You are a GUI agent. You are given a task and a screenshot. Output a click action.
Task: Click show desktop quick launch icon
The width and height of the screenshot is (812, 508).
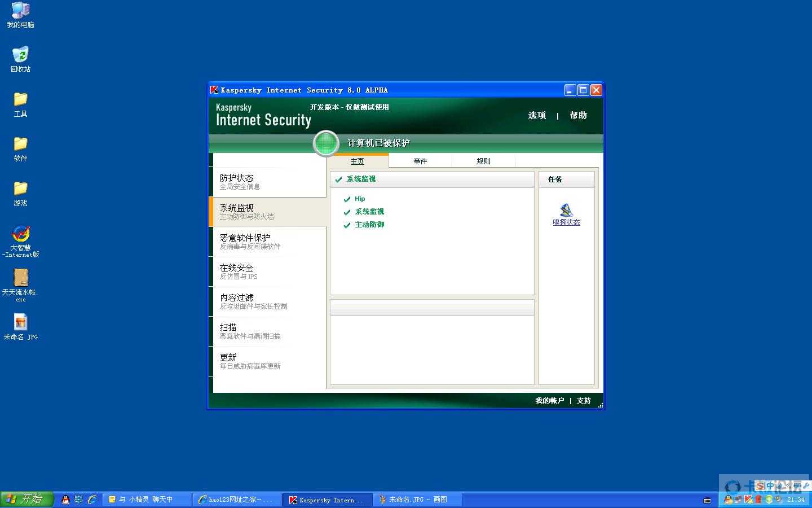click(78, 500)
